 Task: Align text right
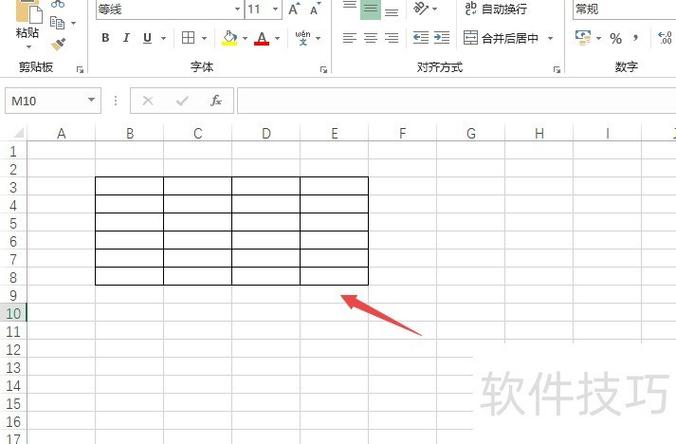coord(391,38)
